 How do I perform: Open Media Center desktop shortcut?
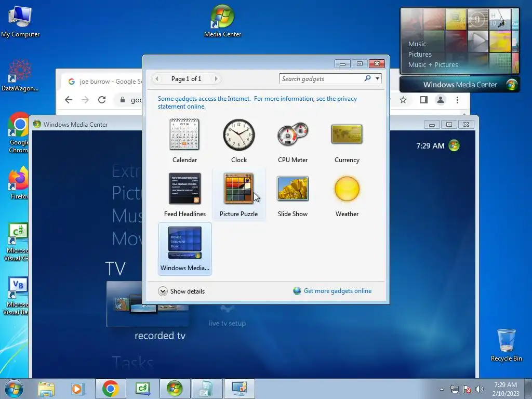click(222, 21)
